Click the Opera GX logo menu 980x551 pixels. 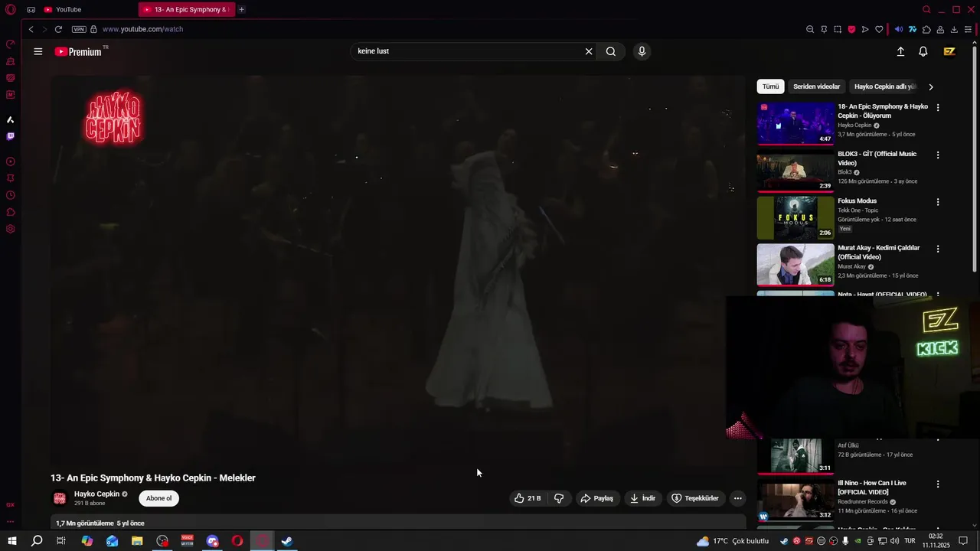[11, 9]
